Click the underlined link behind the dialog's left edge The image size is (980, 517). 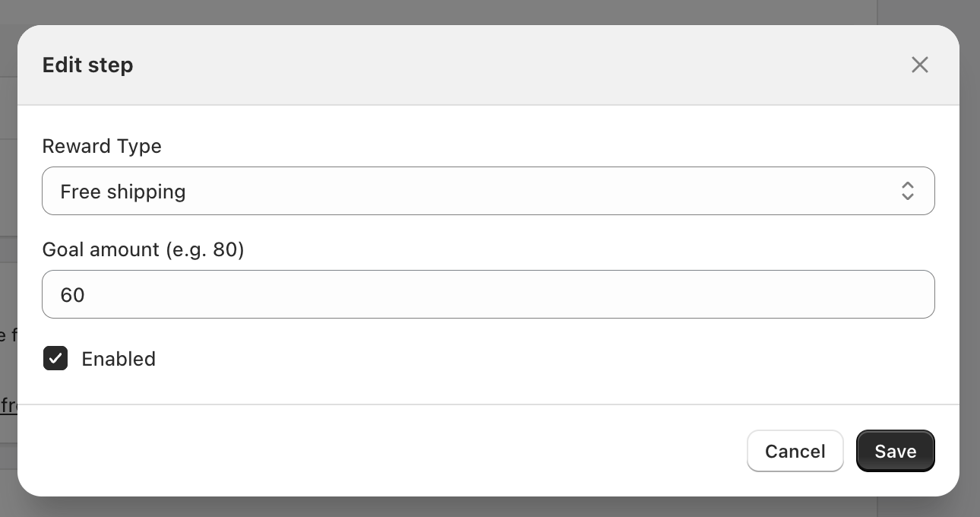[x=8, y=406]
